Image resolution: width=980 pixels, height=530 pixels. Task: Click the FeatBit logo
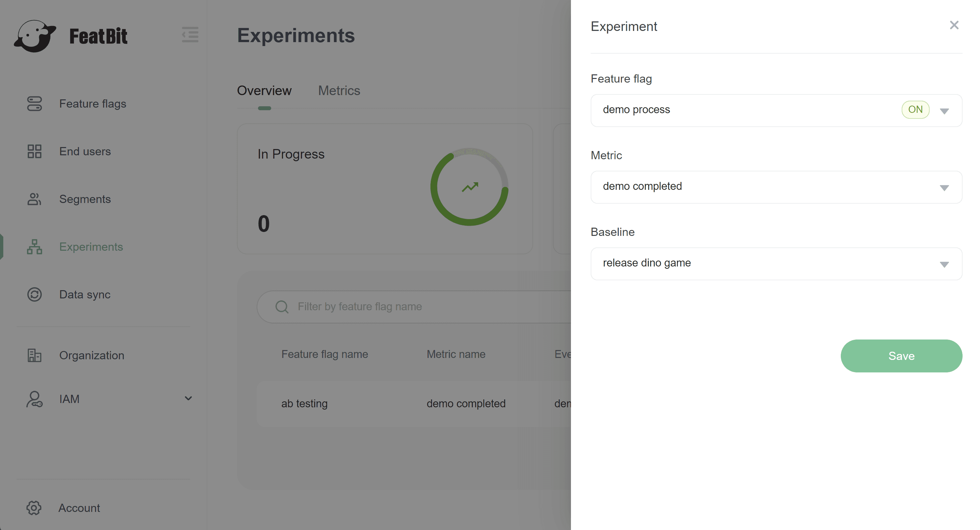pyautogui.click(x=71, y=36)
